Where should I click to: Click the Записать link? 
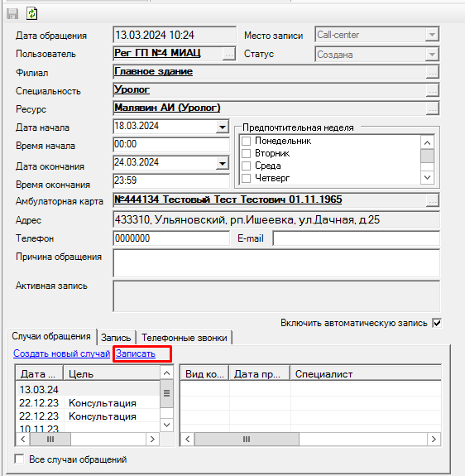(x=136, y=353)
